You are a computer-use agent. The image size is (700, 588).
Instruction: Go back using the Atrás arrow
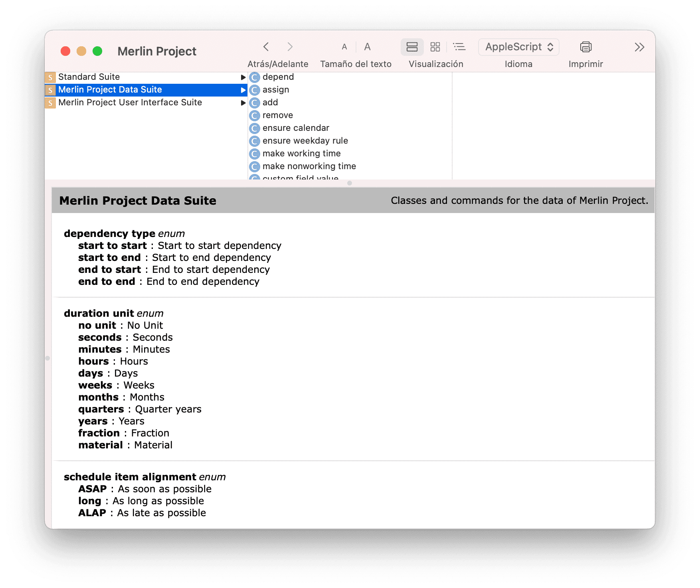coord(266,47)
